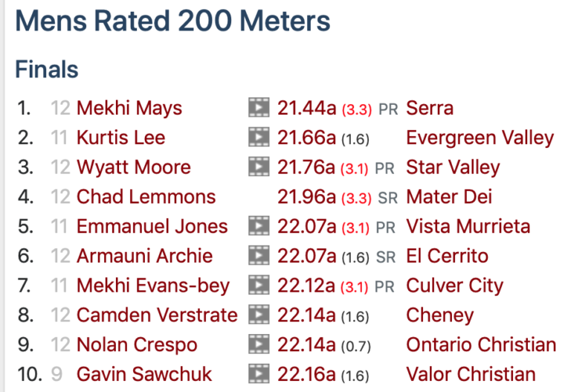Select Ontario Christian school link
The image size is (571, 392).
pos(480,345)
